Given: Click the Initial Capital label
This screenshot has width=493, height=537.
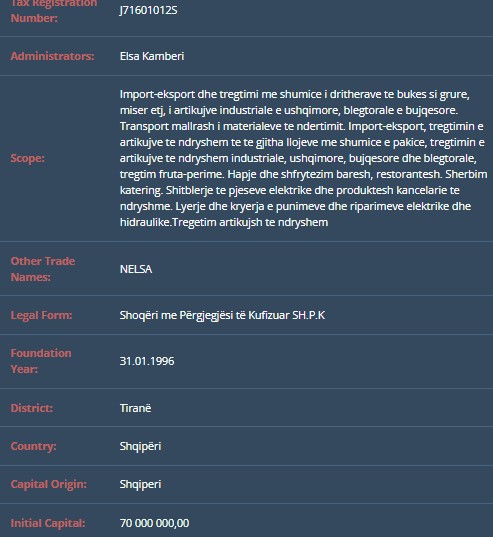Looking at the screenshot, I should (48, 523).
